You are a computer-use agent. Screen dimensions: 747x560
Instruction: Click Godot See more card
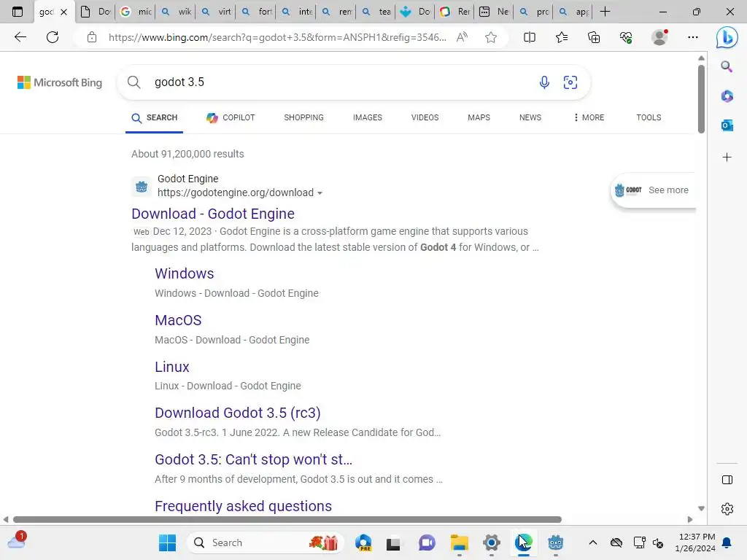coord(653,190)
